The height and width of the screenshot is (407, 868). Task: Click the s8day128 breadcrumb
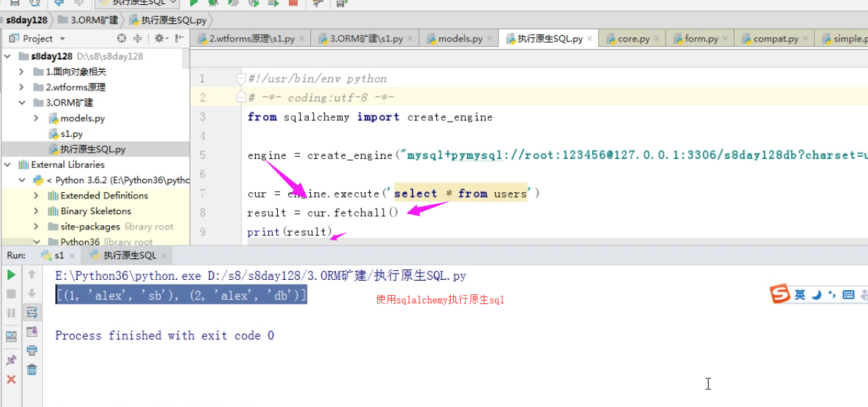pyautogui.click(x=26, y=20)
